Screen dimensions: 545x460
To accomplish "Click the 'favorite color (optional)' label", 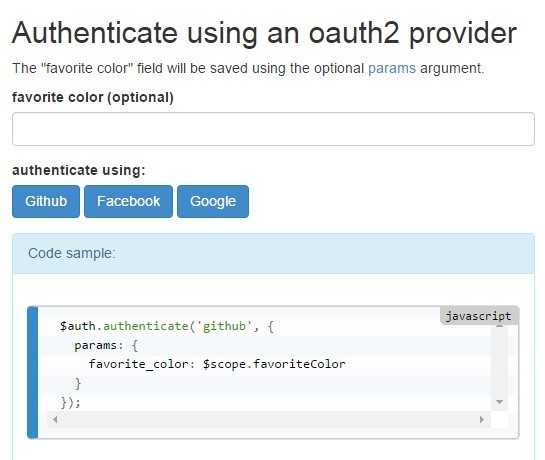I will [x=92, y=97].
